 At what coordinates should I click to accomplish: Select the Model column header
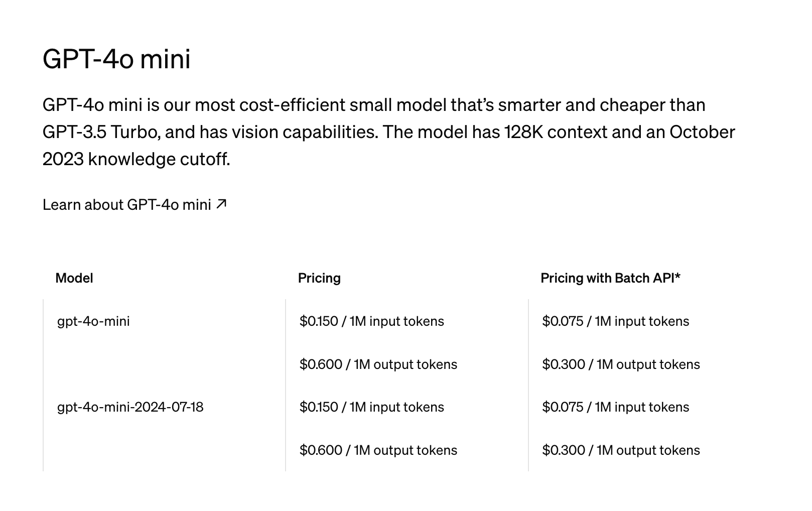click(x=74, y=278)
